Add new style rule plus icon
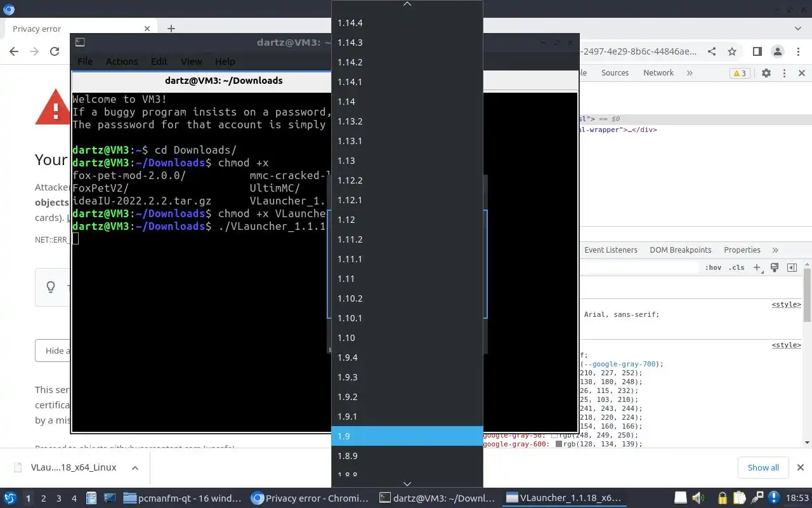This screenshot has width=812, height=508. point(757,267)
